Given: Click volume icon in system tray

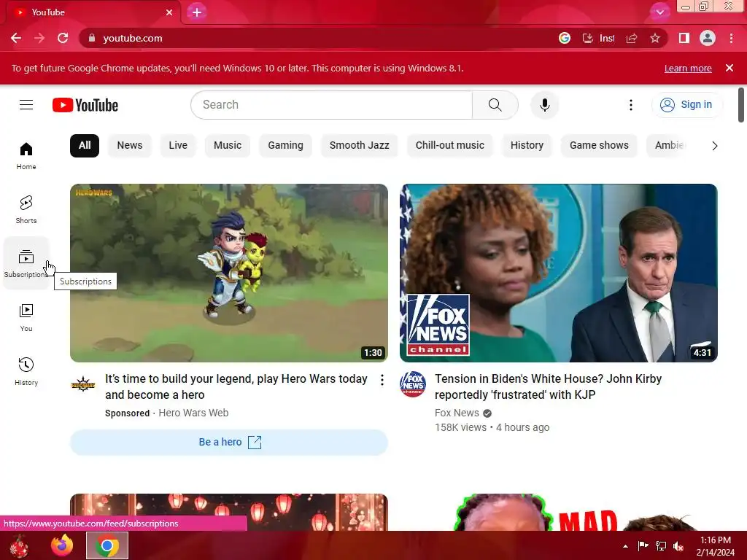Looking at the screenshot, I should 678,545.
